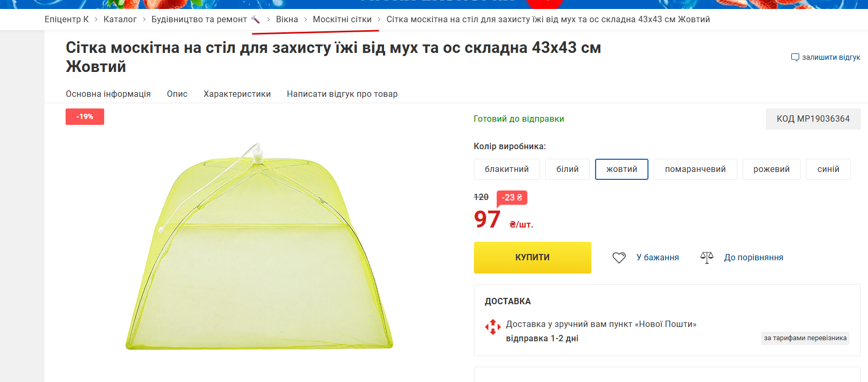Select the синій color option
The width and height of the screenshot is (868, 382).
click(828, 169)
